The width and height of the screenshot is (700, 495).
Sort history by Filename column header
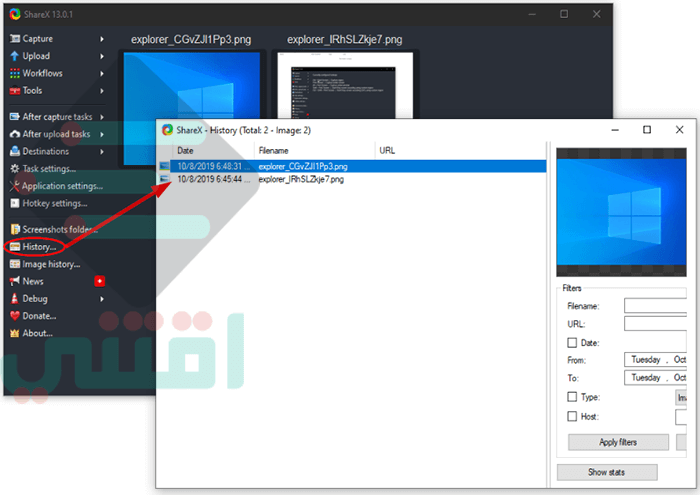click(314, 151)
